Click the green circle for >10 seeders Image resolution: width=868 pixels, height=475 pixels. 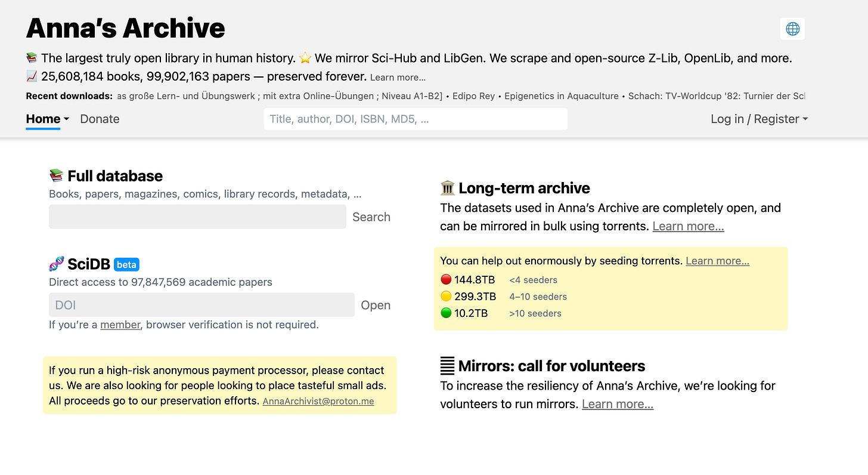446,313
